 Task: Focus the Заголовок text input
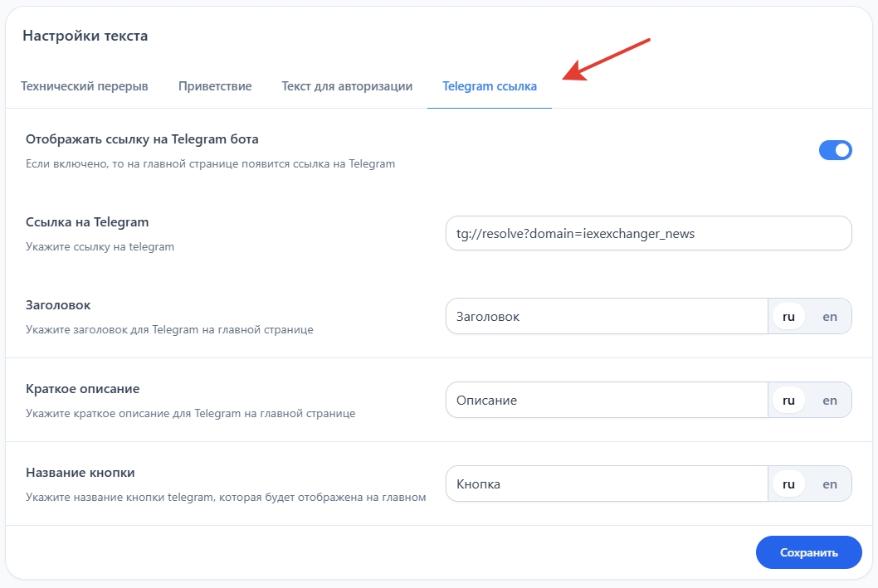(x=607, y=317)
